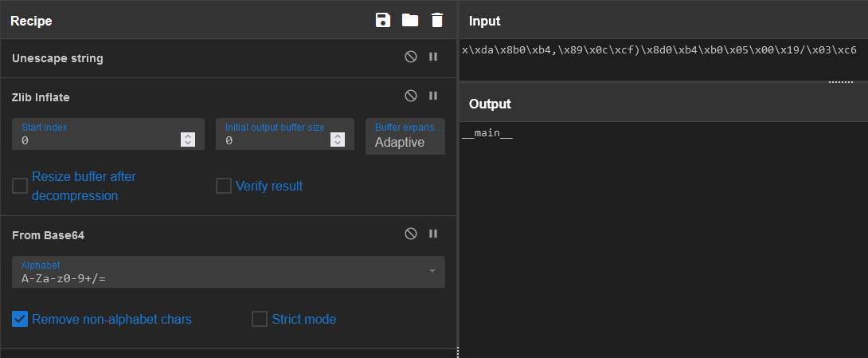Click the Save recipe icon

tap(383, 20)
